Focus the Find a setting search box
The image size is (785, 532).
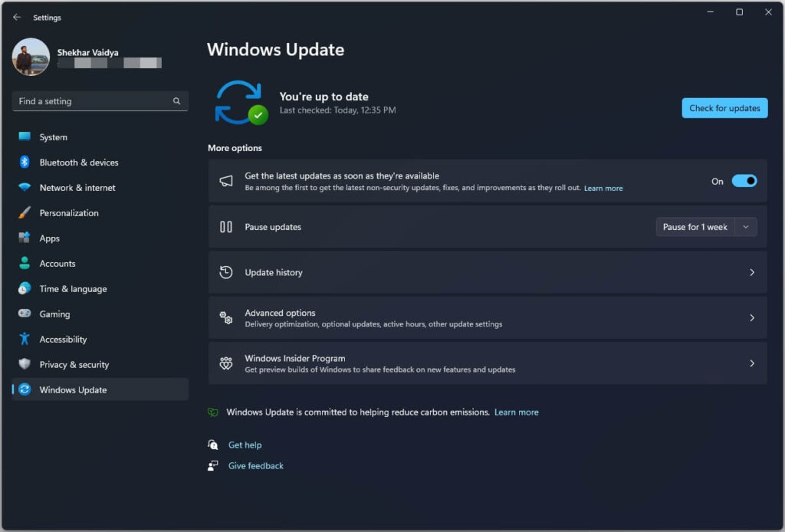point(100,101)
